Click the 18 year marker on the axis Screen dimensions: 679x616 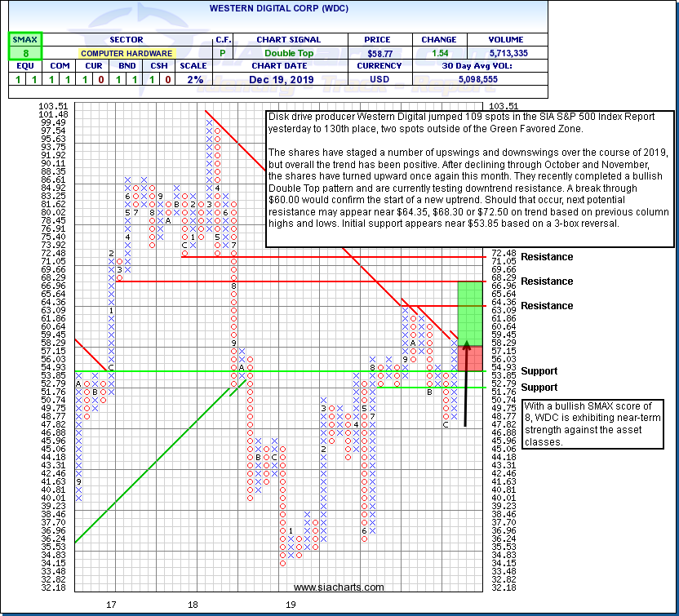193,605
